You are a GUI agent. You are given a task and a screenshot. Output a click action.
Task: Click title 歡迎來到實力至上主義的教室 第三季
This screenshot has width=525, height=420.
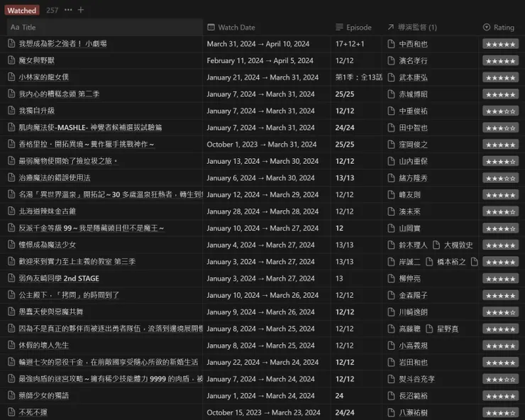click(77, 261)
